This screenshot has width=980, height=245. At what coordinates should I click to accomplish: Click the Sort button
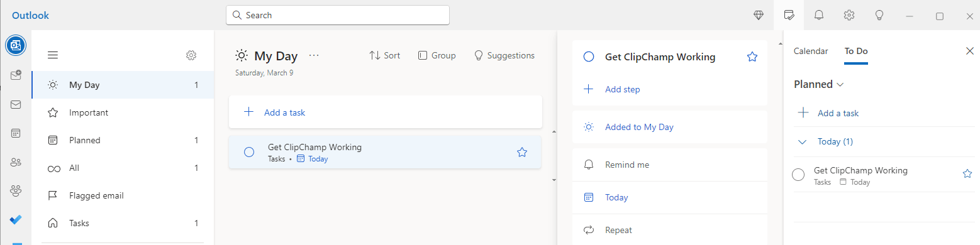pos(384,55)
